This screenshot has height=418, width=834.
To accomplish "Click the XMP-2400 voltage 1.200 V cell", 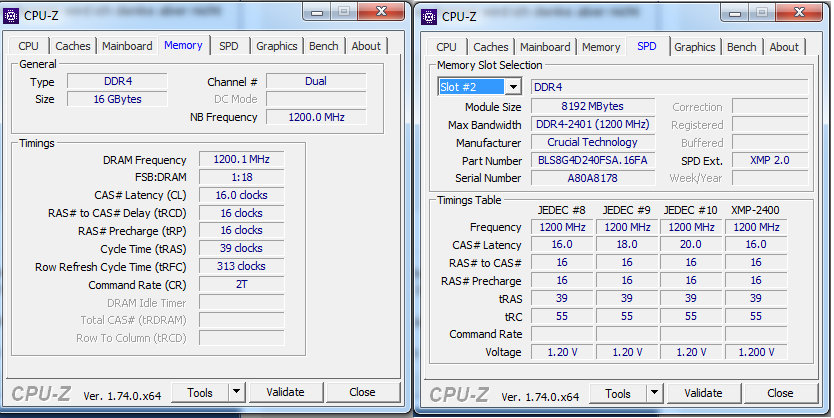I will pos(756,352).
